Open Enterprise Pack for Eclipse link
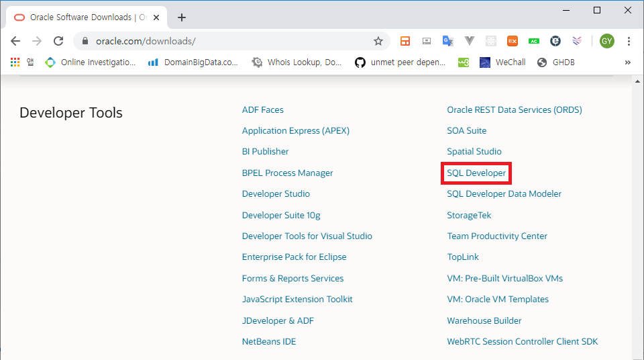 coord(294,257)
